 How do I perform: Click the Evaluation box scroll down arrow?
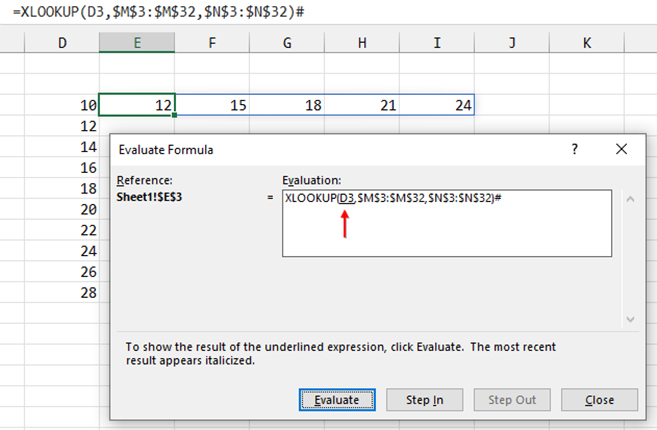pyautogui.click(x=629, y=318)
